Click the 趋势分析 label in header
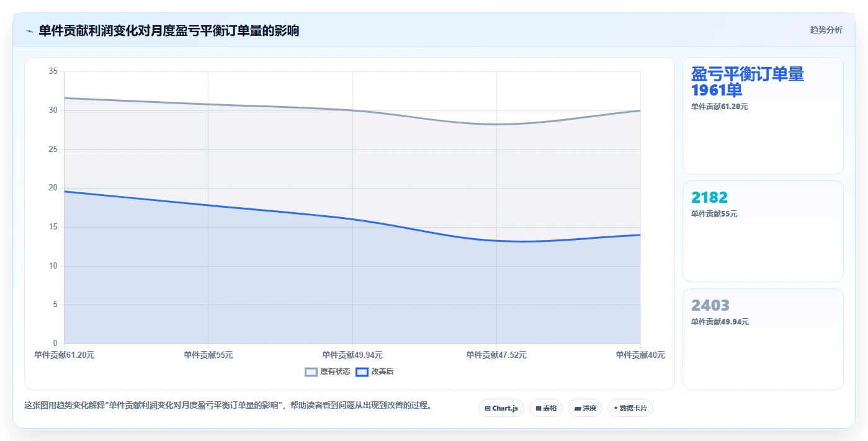The width and height of the screenshot is (868, 441). coord(826,30)
